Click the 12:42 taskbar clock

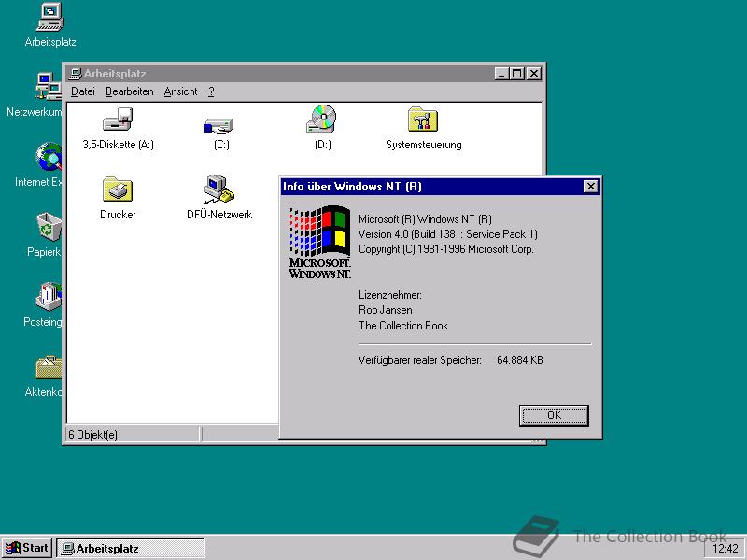726,549
